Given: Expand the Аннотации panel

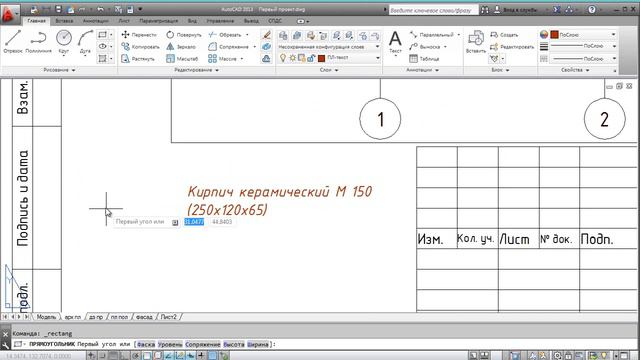Looking at the screenshot, I should 422,70.
